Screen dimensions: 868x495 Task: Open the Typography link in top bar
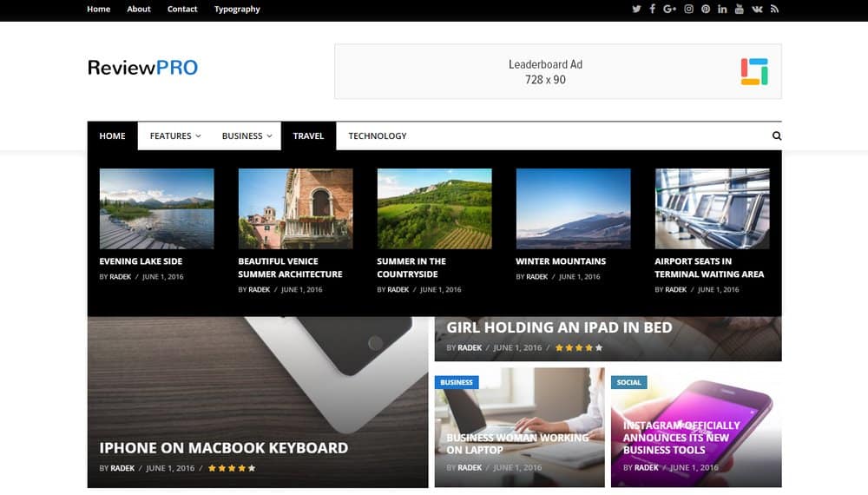point(237,9)
